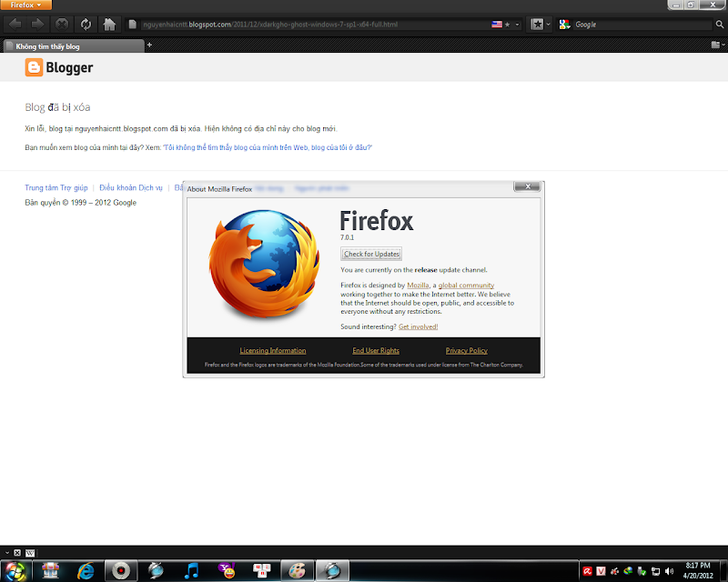The image size is (728, 582).
Task: Open the red-white cards app on taskbar
Action: click(x=261, y=571)
